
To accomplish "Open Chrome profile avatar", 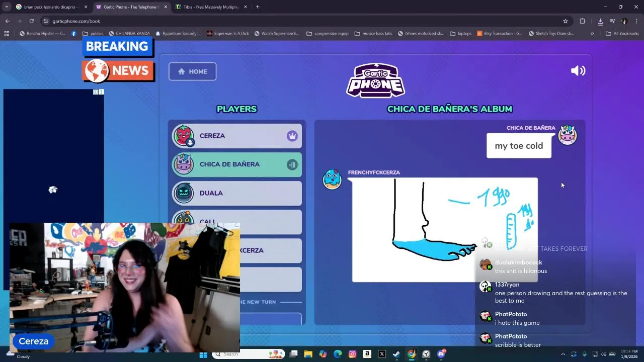I will click(624, 21).
